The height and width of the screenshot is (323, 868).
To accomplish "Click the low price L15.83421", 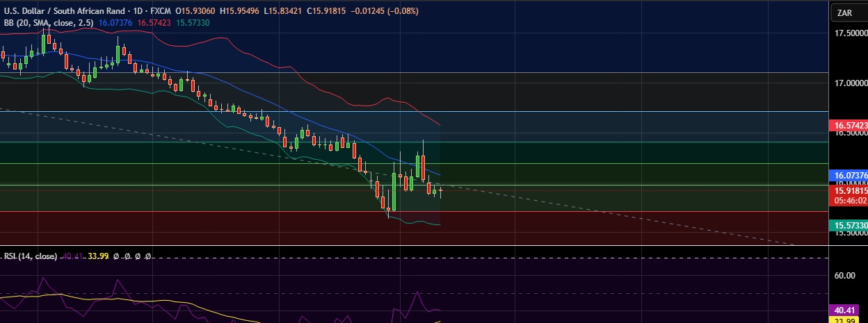I will pos(283,12).
